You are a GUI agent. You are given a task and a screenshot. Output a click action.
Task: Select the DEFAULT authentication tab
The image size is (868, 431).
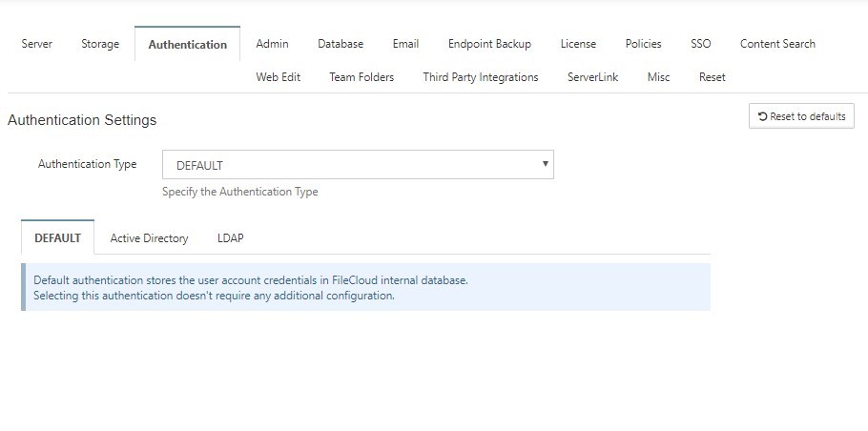(x=57, y=237)
